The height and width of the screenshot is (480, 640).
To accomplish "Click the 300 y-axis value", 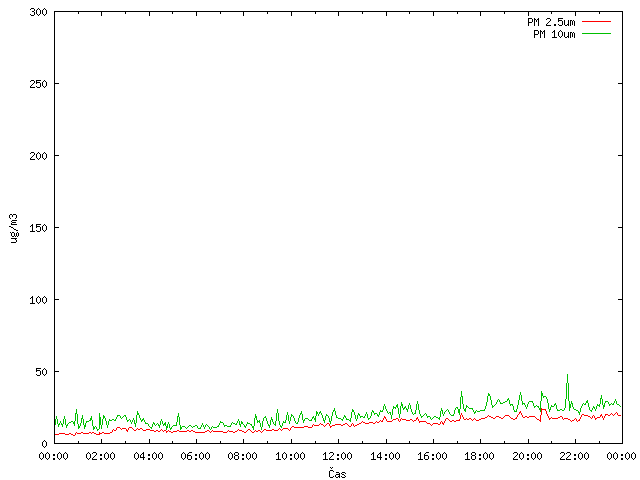I will [x=38, y=12].
